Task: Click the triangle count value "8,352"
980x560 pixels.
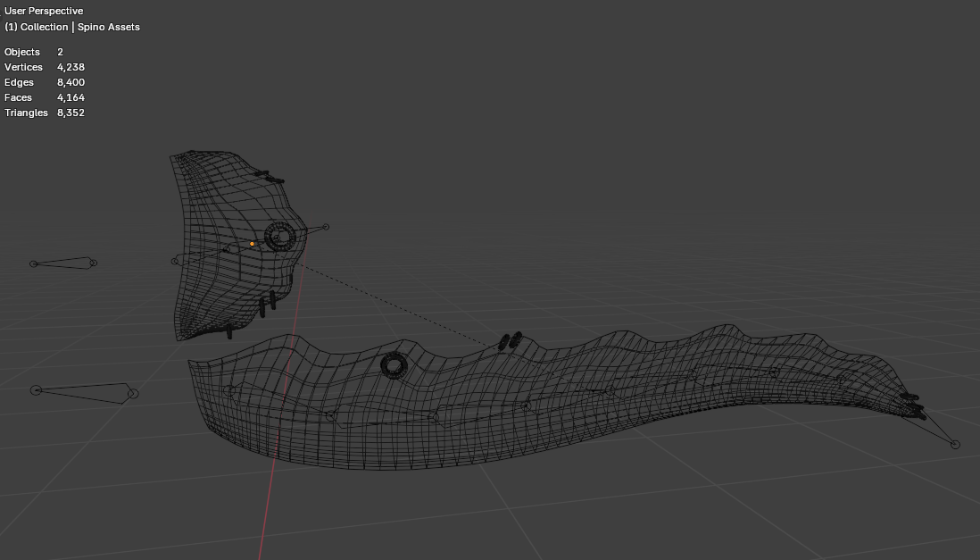Action: [71, 113]
